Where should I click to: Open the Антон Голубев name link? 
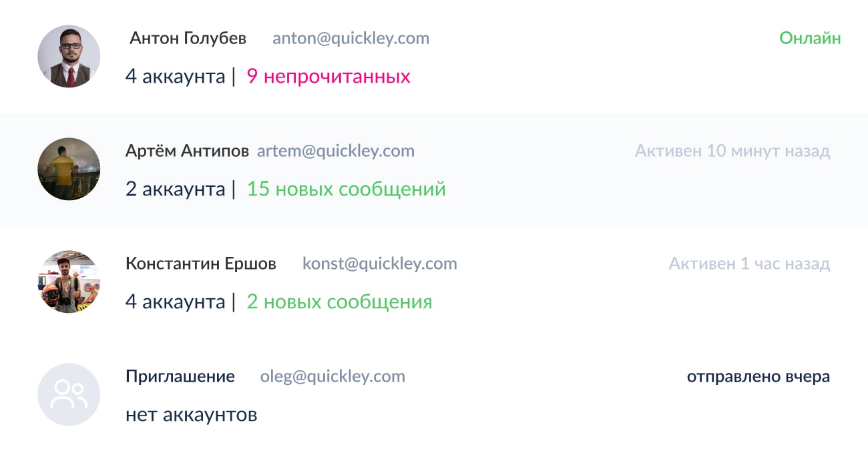(188, 38)
